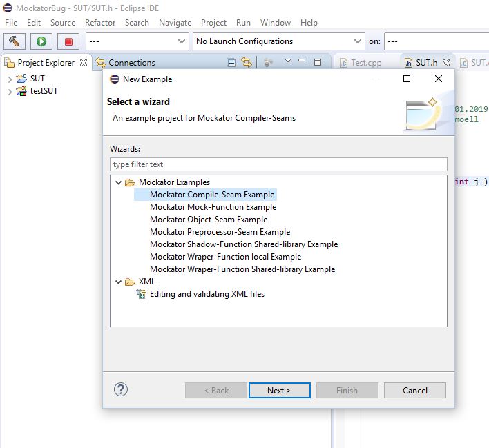Toggle Link with Editor icon
This screenshot has width=489, height=448.
[x=247, y=63]
